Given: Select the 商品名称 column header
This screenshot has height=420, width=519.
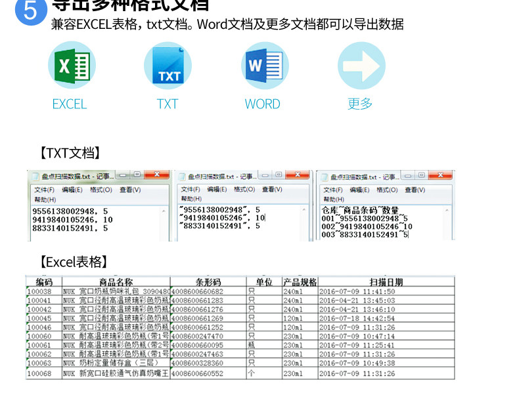Looking at the screenshot, I should [x=116, y=282].
